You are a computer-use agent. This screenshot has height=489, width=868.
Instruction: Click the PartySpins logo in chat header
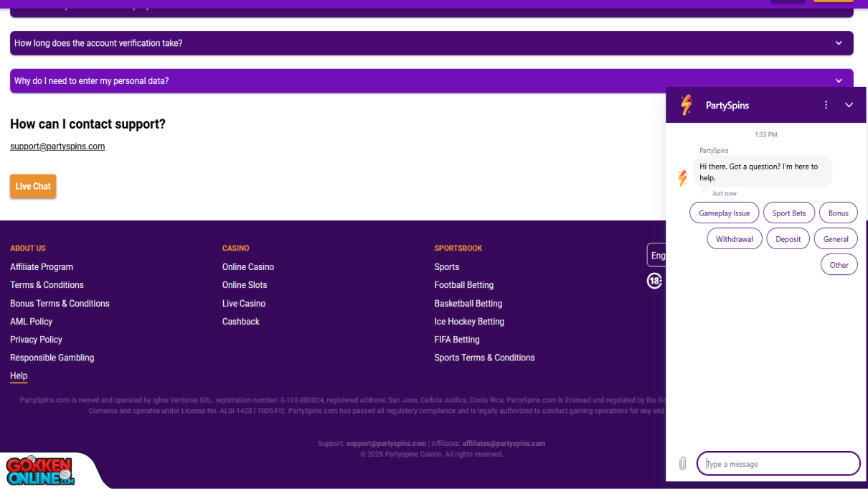point(687,105)
